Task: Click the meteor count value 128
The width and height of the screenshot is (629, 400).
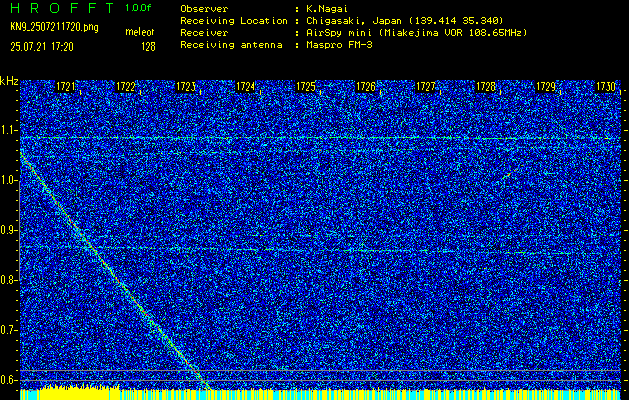Action: point(148,47)
